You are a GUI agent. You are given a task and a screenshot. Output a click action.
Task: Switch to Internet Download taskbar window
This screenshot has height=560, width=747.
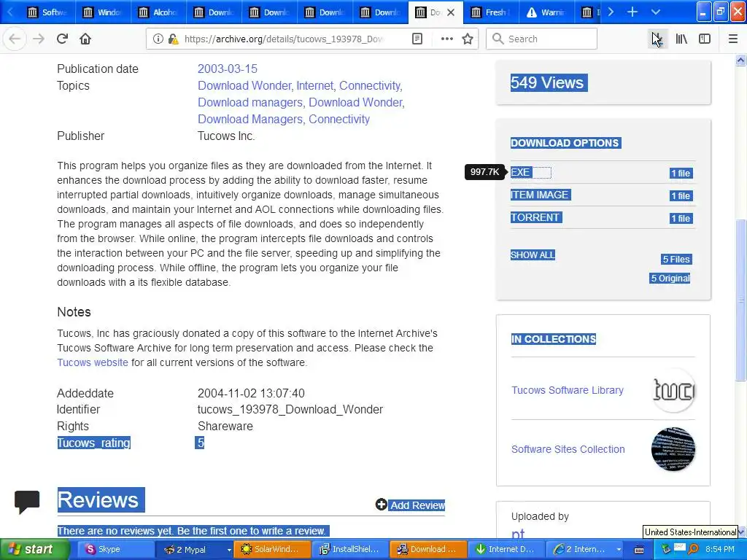pyautogui.click(x=506, y=550)
